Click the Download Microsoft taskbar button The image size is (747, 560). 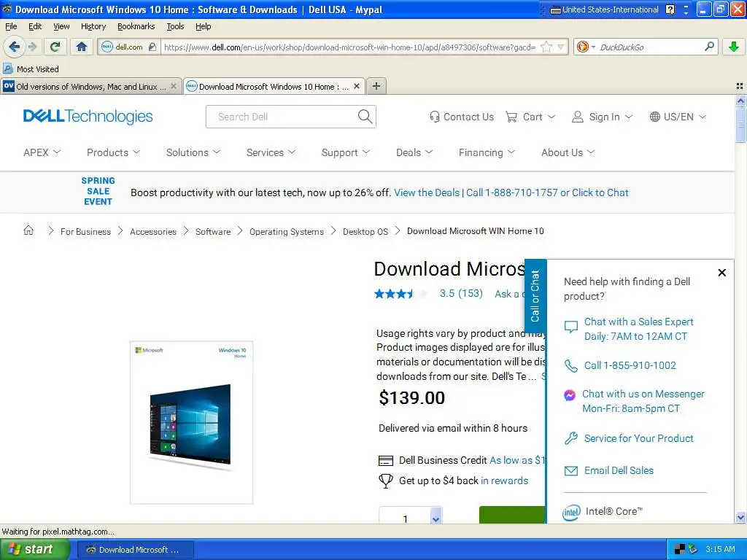coord(135,550)
